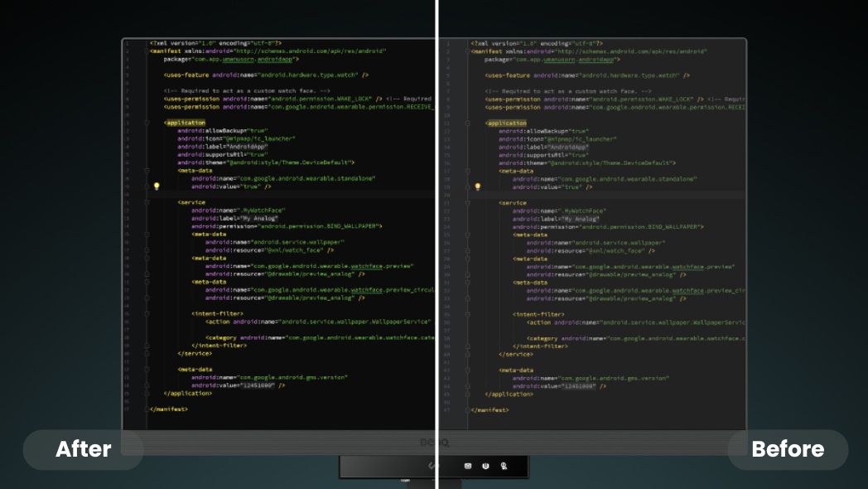Collapse the service tag fold marker in Before editor

[468, 203]
